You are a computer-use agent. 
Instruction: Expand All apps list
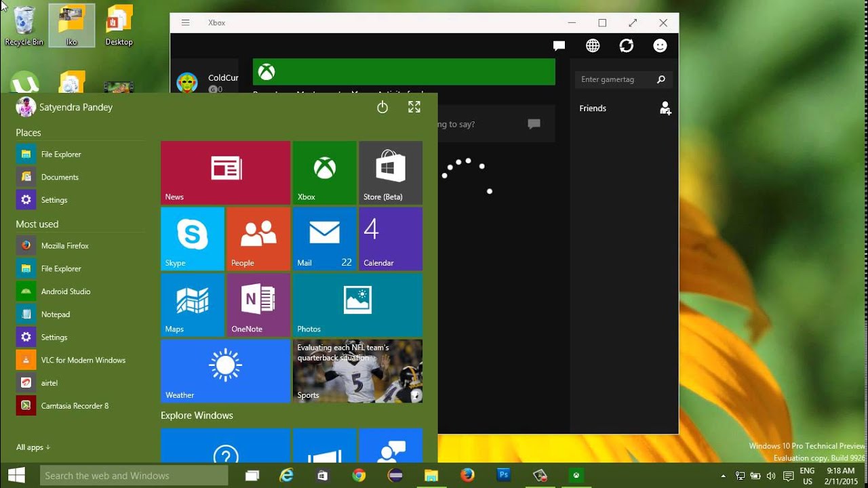(x=33, y=447)
